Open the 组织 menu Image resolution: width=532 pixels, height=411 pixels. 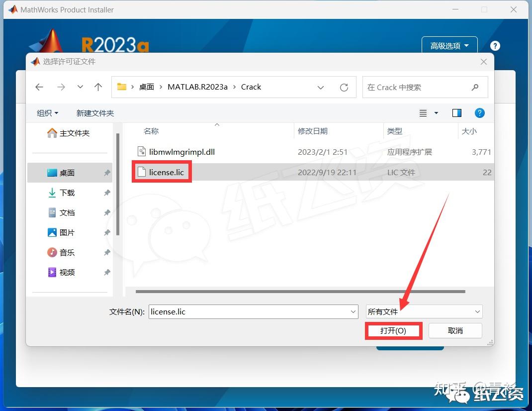[47, 113]
